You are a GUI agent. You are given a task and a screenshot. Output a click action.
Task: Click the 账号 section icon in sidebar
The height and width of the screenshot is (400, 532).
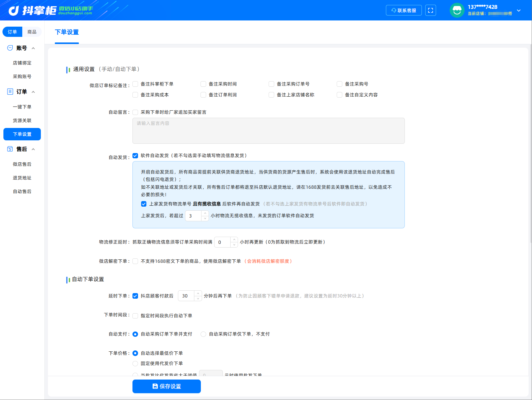10,48
